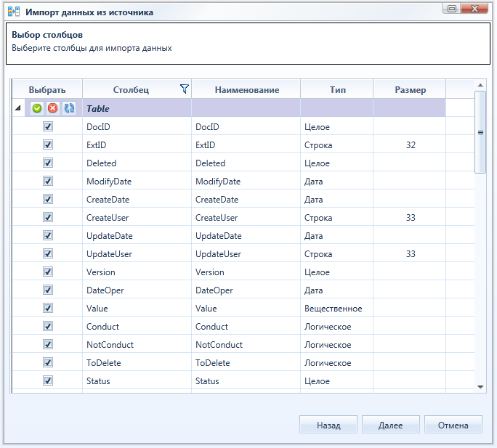497x448 pixels.
Task: Toggle the Version column checkbox
Action: coord(48,272)
